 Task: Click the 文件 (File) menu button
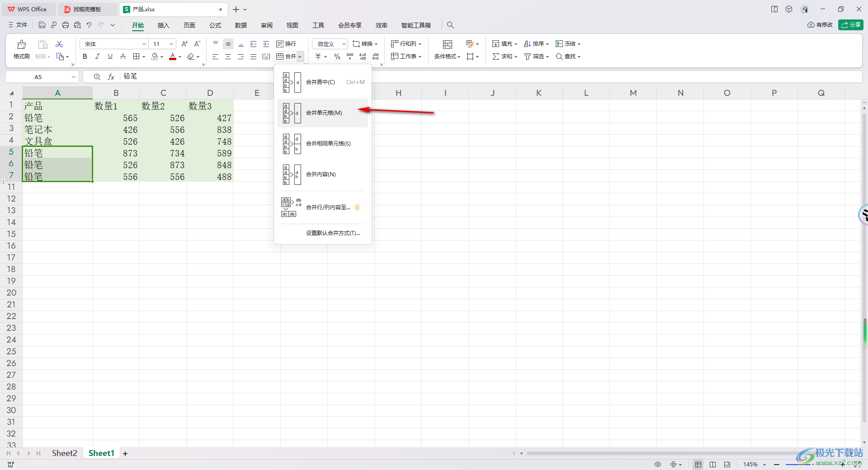coord(18,25)
